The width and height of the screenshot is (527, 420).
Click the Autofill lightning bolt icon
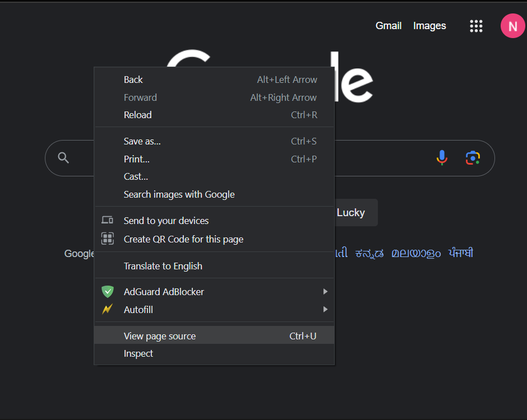[107, 310]
